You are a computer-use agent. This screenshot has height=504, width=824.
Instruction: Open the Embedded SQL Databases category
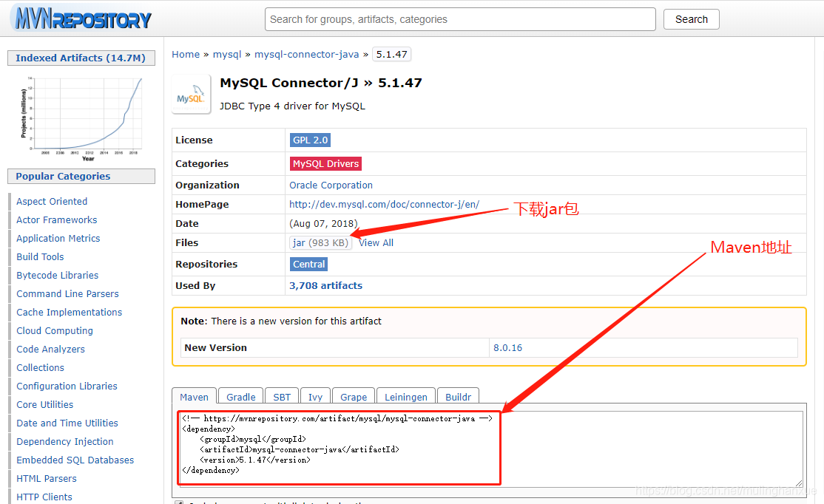[x=75, y=460]
